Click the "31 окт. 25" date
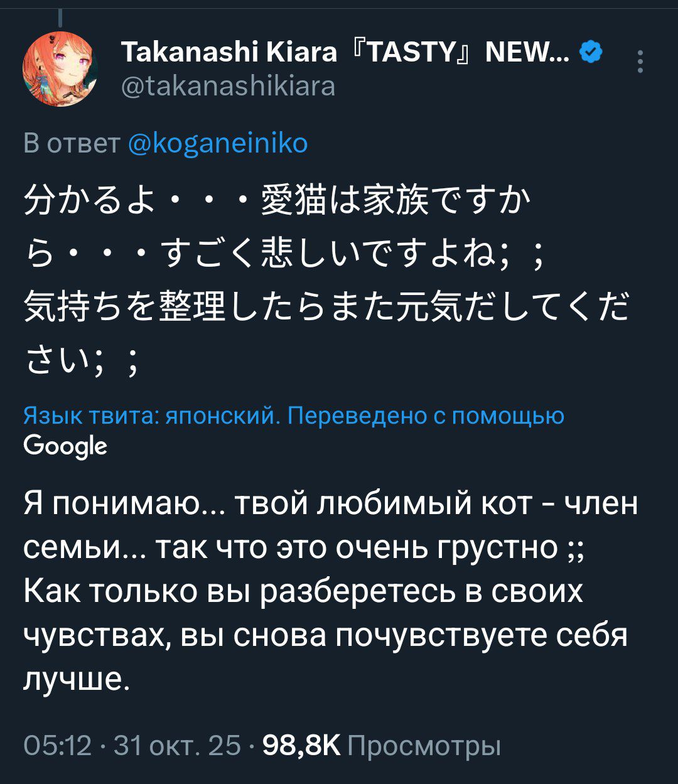Image resolution: width=678 pixels, height=784 pixels. [x=178, y=745]
